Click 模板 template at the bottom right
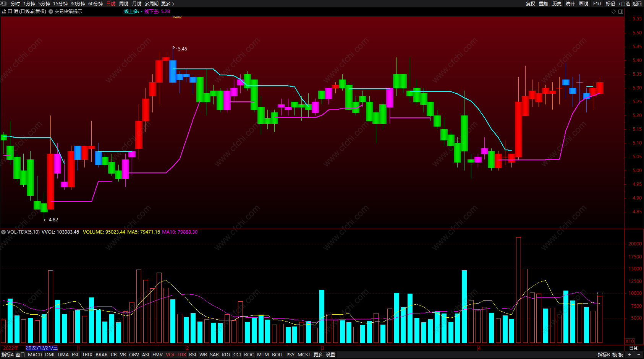 (x=618, y=355)
